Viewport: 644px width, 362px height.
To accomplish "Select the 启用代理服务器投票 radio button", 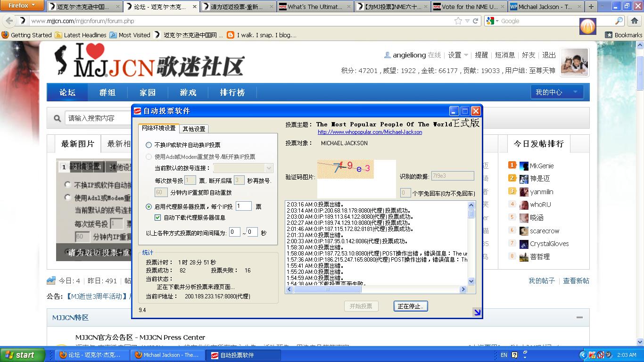I will [149, 206].
